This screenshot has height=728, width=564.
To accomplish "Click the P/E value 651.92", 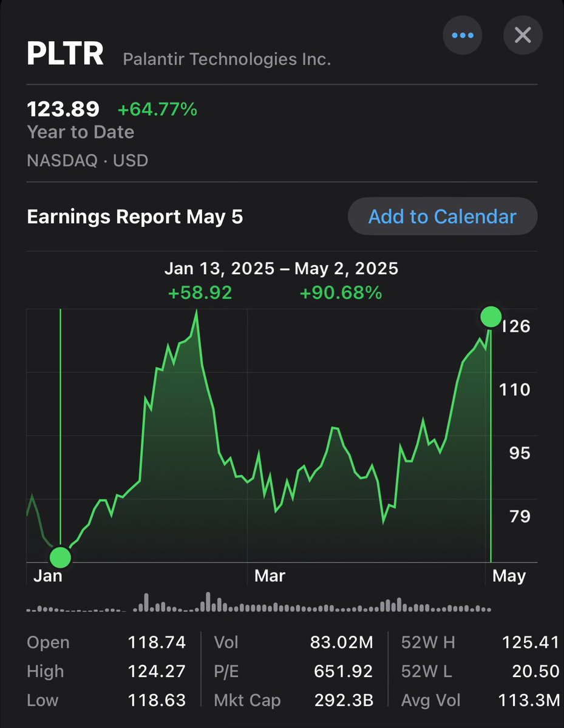I will pyautogui.click(x=343, y=672).
